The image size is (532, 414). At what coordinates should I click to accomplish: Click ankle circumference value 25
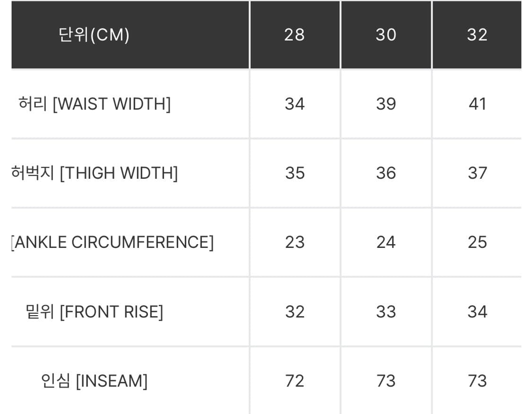(x=477, y=242)
